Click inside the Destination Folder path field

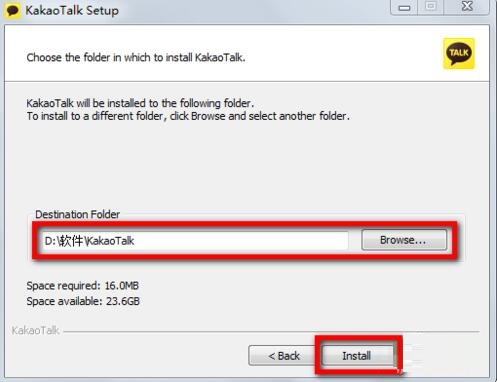click(x=195, y=240)
